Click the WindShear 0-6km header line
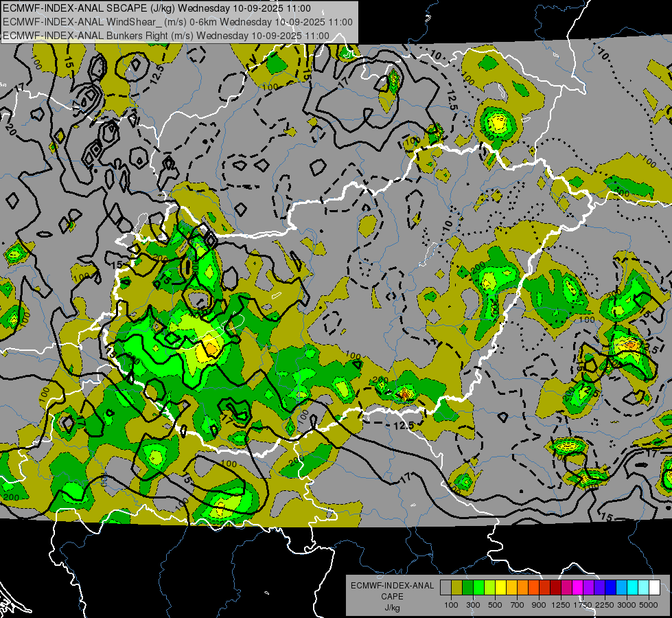This screenshot has width=672, height=618. 177,22
